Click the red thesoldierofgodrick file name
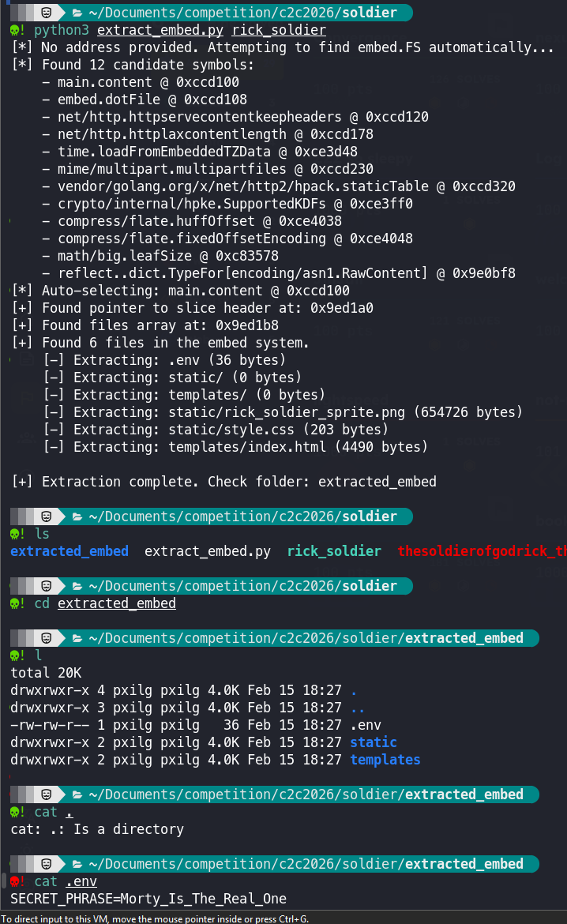 (x=482, y=551)
